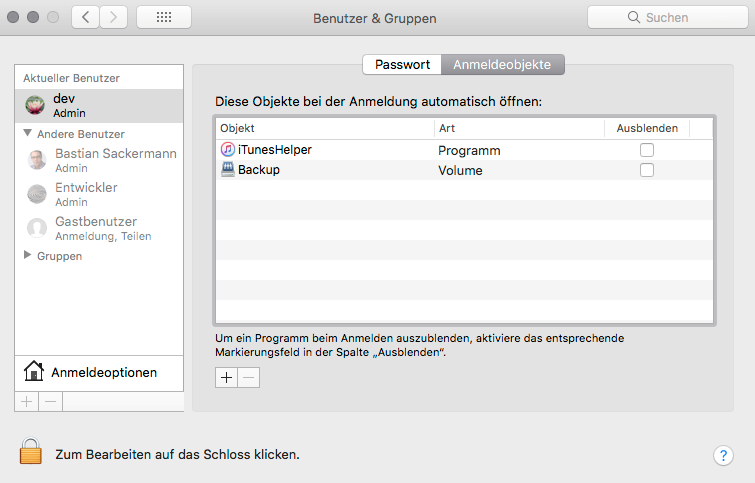Click Bastian Sackermann's profile picture

click(37, 160)
